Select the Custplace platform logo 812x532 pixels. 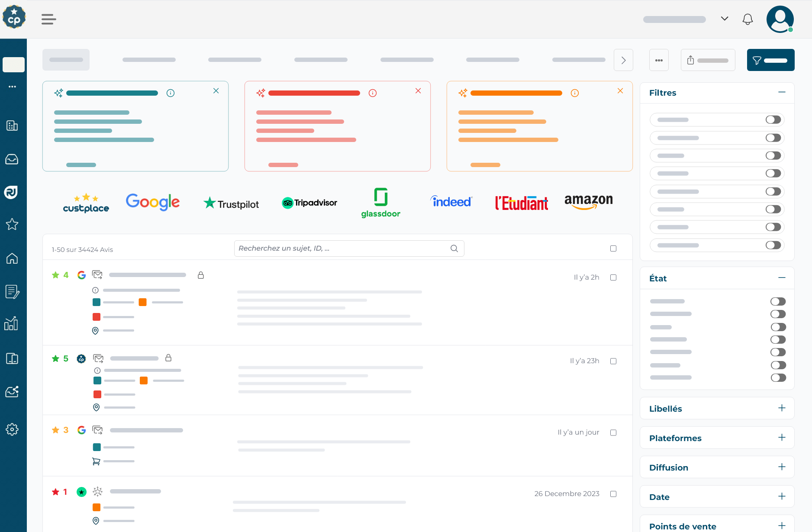point(86,203)
